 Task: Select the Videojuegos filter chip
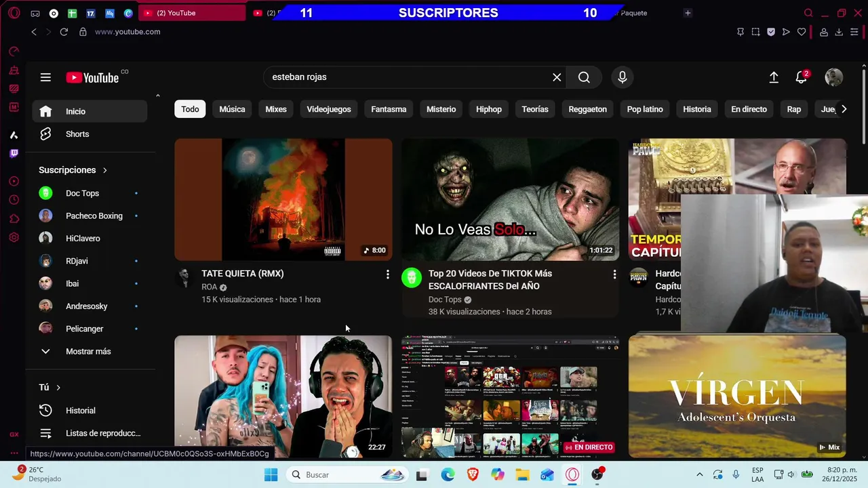point(329,109)
